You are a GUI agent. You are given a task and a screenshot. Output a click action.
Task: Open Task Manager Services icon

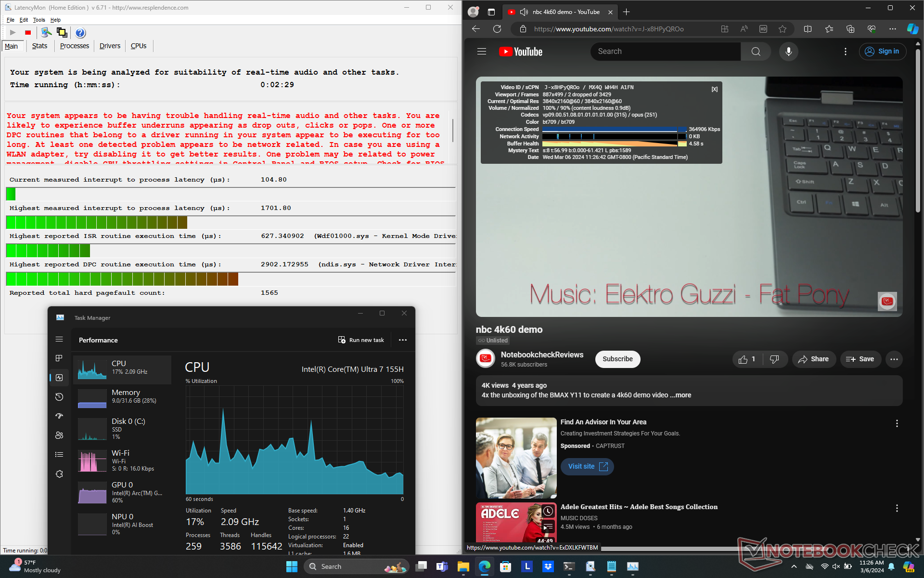(x=59, y=474)
